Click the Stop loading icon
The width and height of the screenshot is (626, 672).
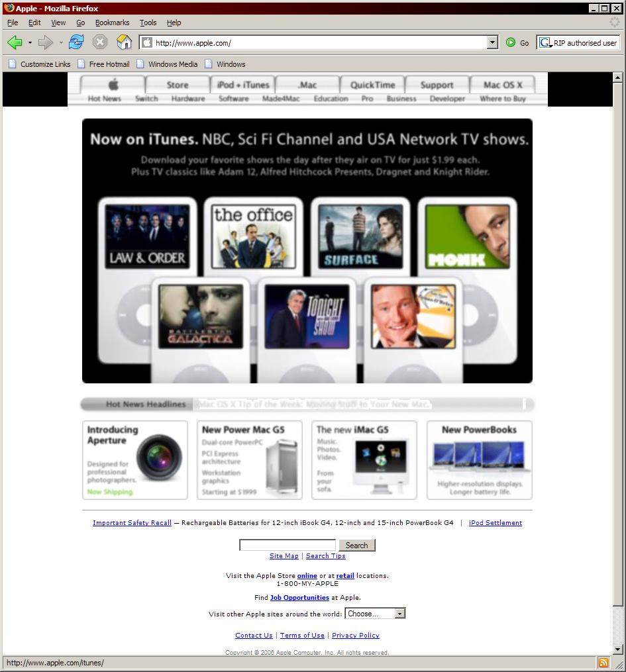point(99,42)
